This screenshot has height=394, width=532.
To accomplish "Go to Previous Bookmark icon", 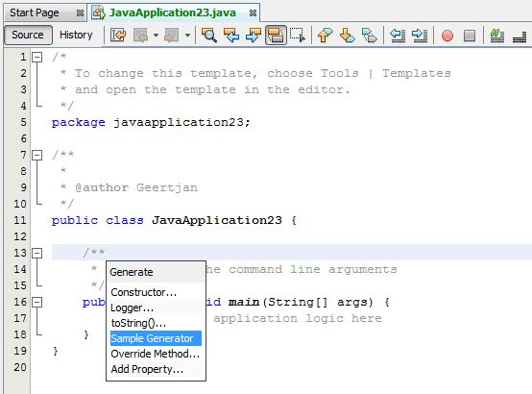I will (326, 35).
